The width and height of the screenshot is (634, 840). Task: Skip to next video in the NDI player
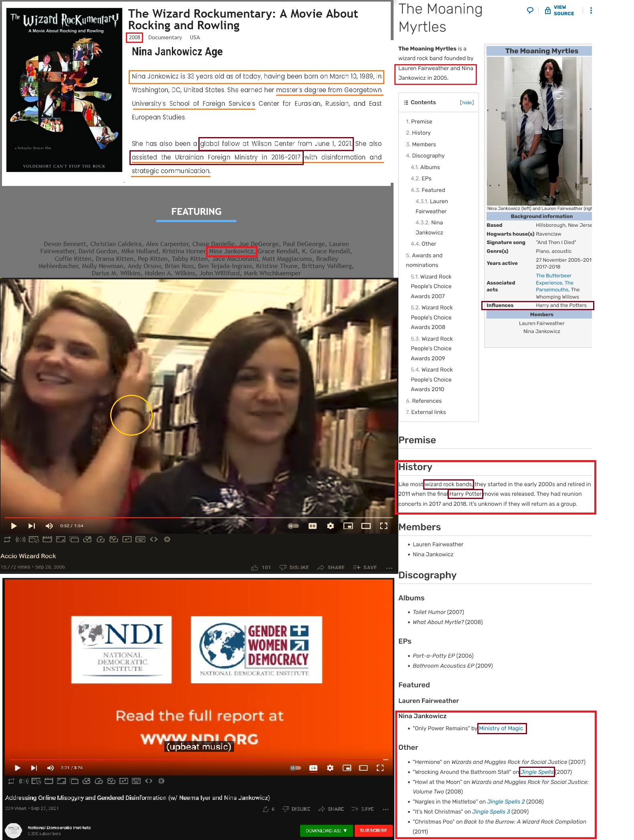tap(34, 768)
